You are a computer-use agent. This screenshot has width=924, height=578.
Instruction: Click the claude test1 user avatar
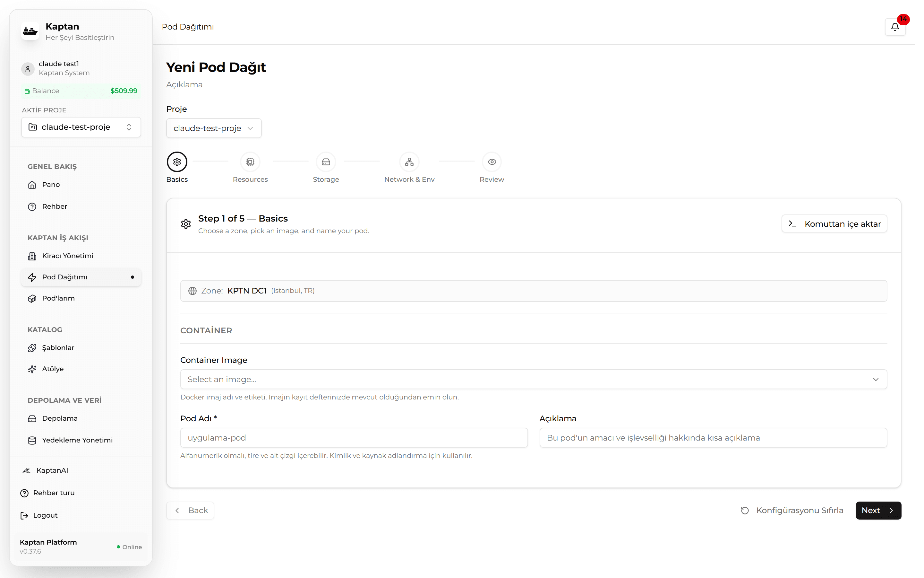[x=28, y=69]
